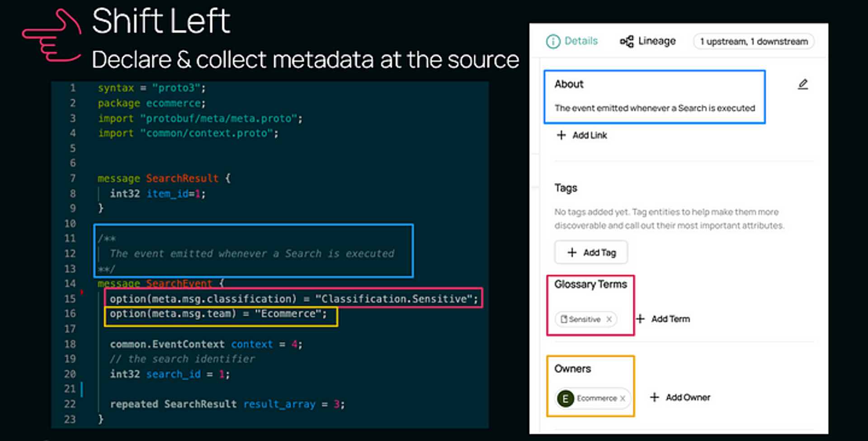
Task: Click the Tags section heading
Action: 566,188
